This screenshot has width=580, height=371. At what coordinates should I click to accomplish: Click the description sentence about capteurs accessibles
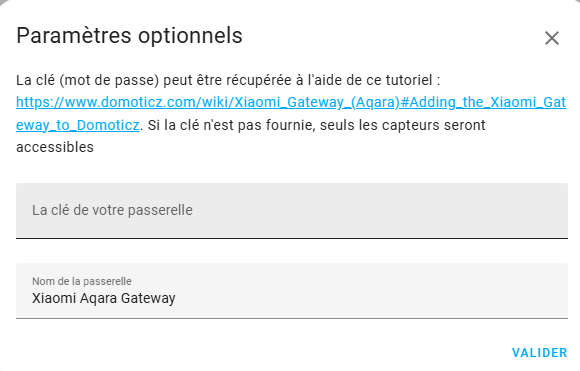[x=250, y=136]
